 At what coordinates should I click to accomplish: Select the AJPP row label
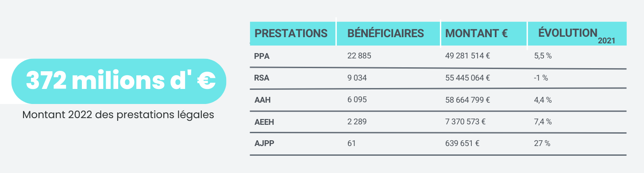264,143
